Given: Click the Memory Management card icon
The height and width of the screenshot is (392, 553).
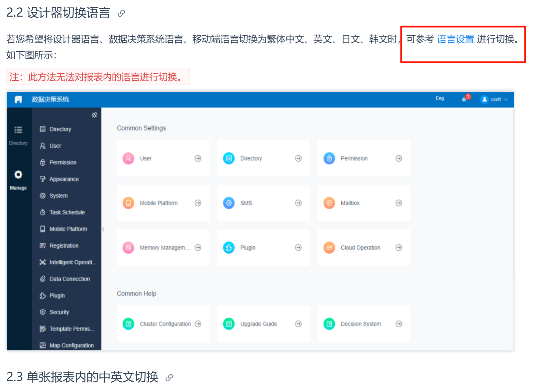Looking at the screenshot, I should click(128, 247).
